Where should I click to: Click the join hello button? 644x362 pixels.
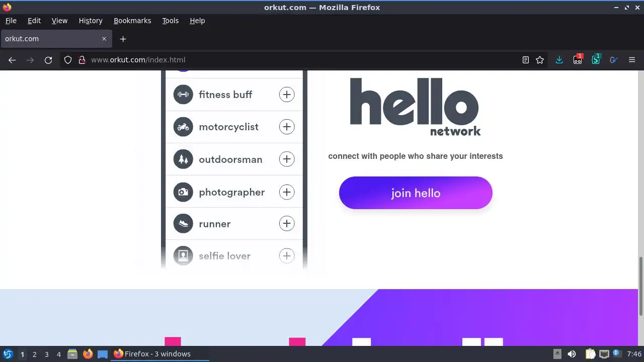(416, 193)
